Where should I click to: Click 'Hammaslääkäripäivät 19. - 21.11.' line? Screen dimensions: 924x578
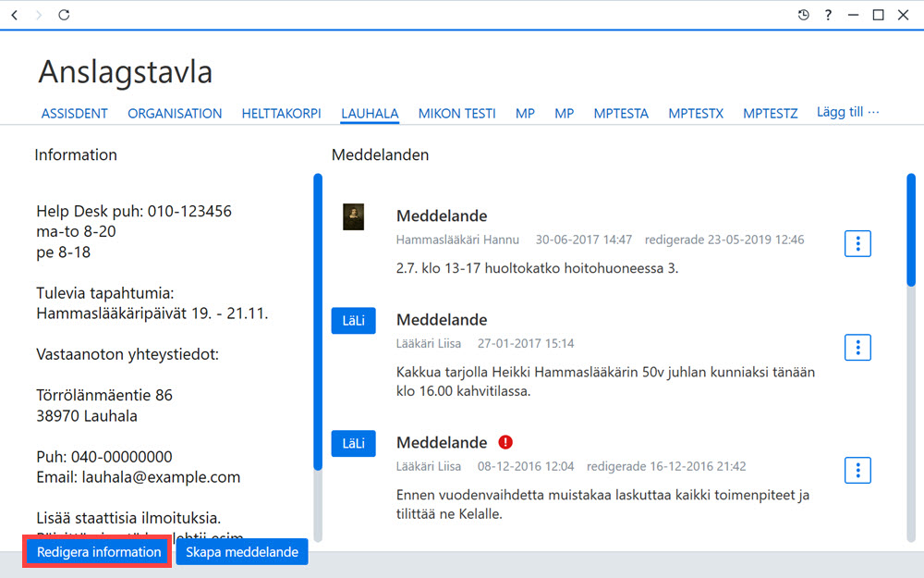click(x=152, y=314)
